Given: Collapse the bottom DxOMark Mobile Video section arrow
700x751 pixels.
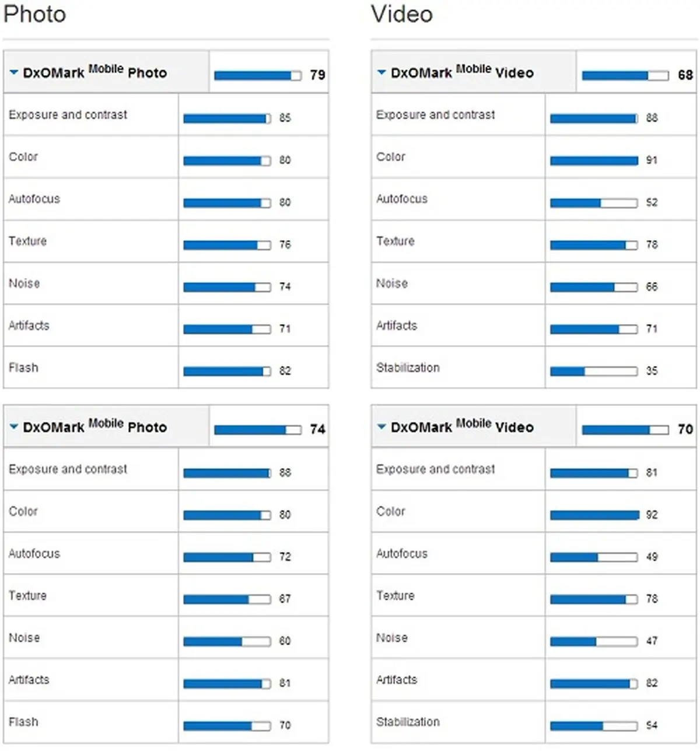Looking at the screenshot, I should click(x=381, y=427).
